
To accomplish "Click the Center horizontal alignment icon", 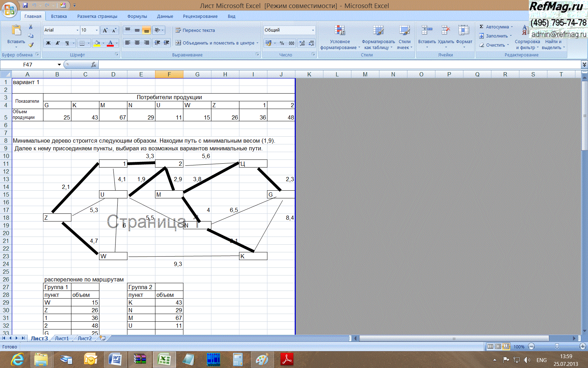I will [137, 43].
